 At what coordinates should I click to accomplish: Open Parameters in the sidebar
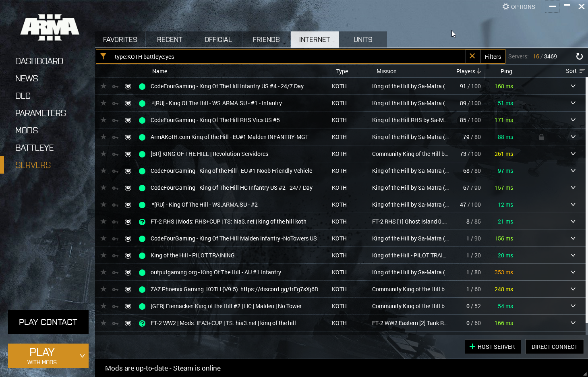coord(41,113)
